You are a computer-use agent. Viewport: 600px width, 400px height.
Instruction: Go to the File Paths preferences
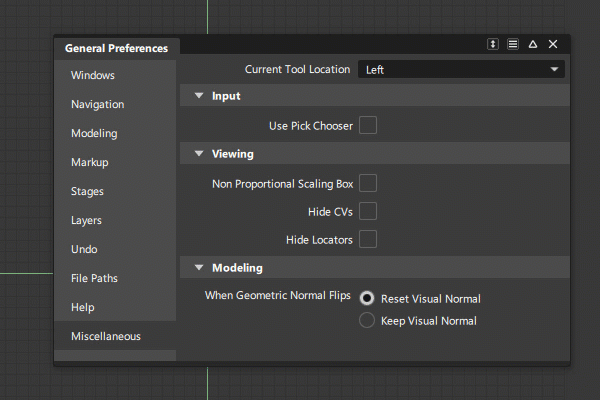point(94,278)
